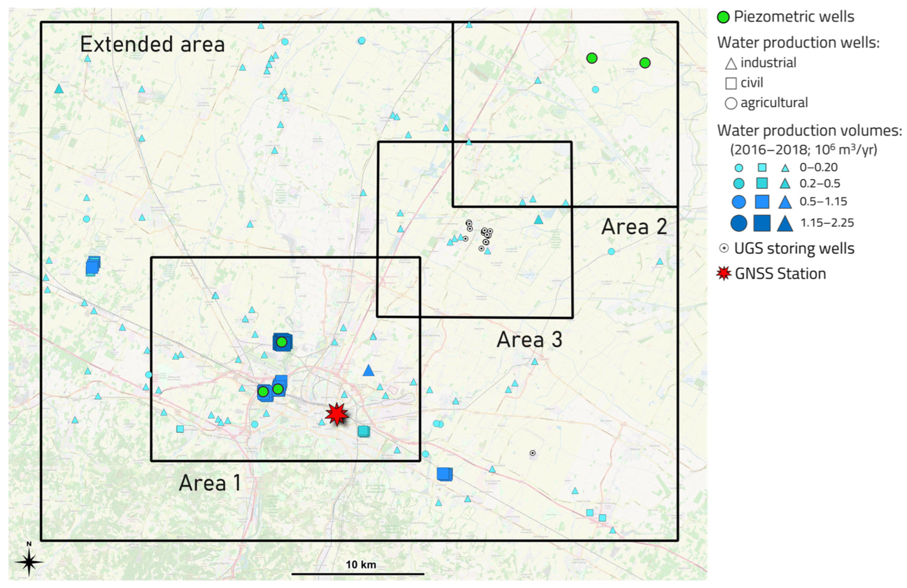The image size is (907, 588).
Task: Click the medium teal triangle in Area 3
Action: pos(538,220)
